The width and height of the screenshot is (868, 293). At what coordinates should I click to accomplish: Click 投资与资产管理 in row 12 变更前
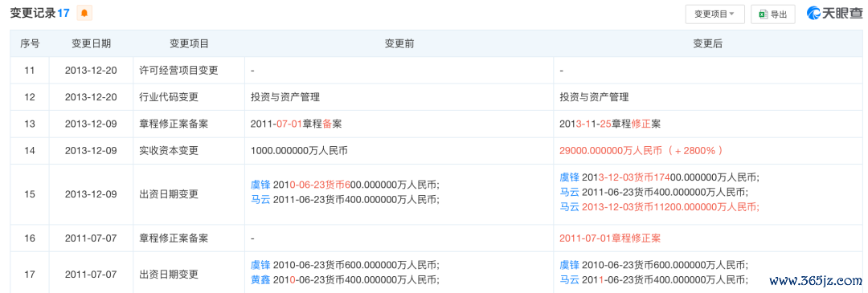pyautogui.click(x=285, y=97)
